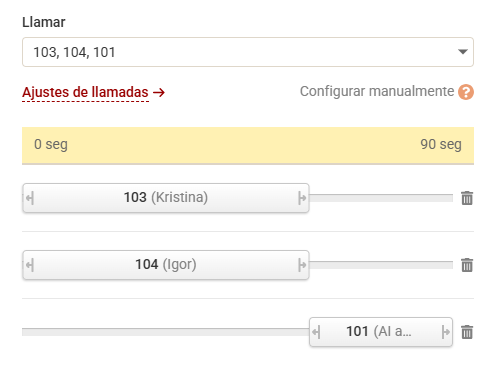Click the 103, 104, 101 combo box
This screenshot has height=376, width=495.
tap(248, 52)
